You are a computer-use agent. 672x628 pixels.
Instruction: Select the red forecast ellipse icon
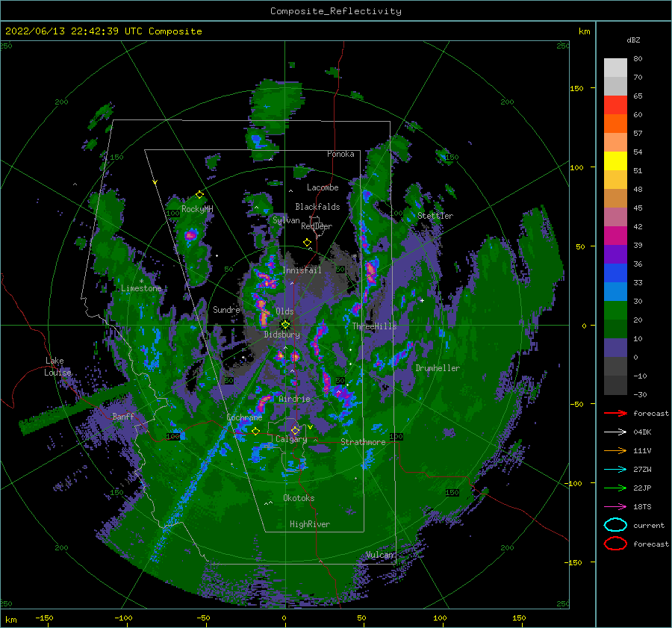615,544
